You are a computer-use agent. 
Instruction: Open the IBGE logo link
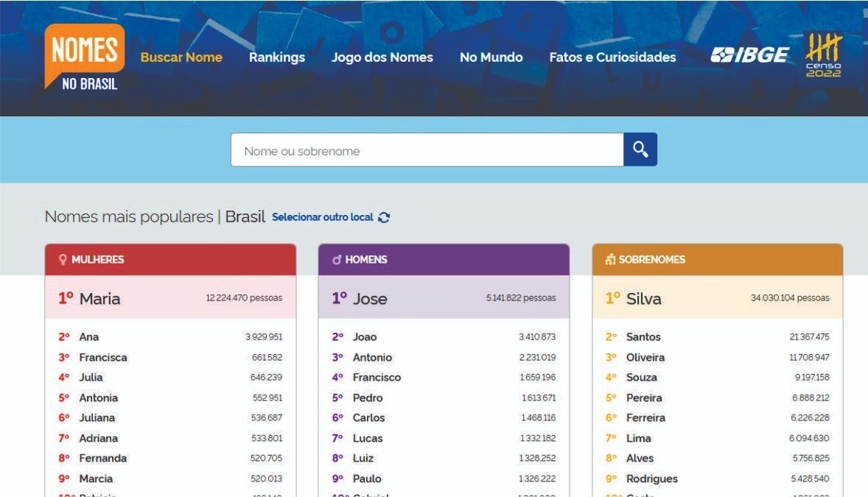pyautogui.click(x=749, y=55)
